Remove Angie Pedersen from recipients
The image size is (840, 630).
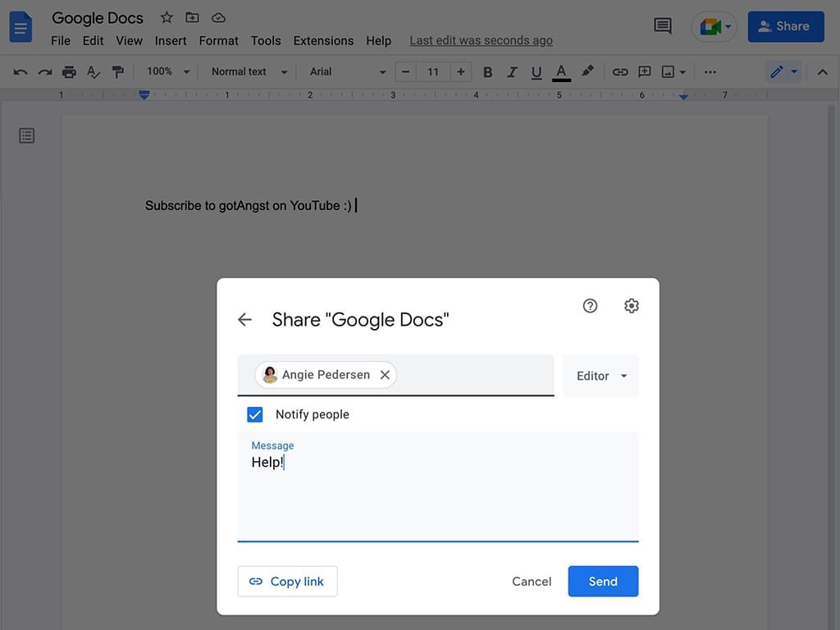[x=385, y=375]
